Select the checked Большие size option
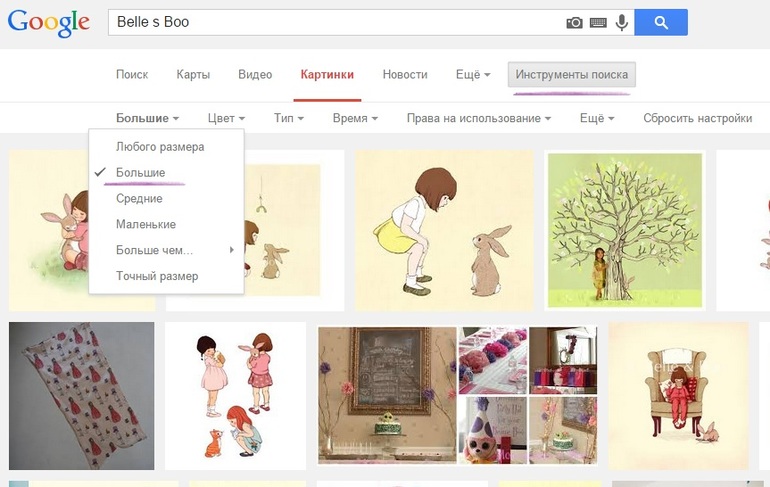 click(x=140, y=173)
